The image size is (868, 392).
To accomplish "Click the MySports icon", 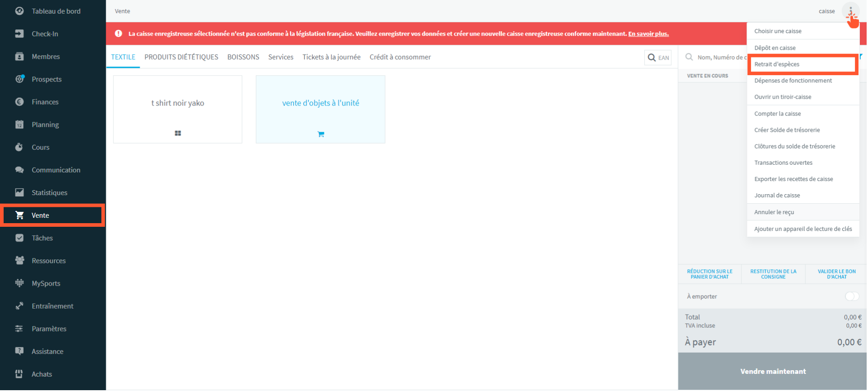I will coord(19,283).
